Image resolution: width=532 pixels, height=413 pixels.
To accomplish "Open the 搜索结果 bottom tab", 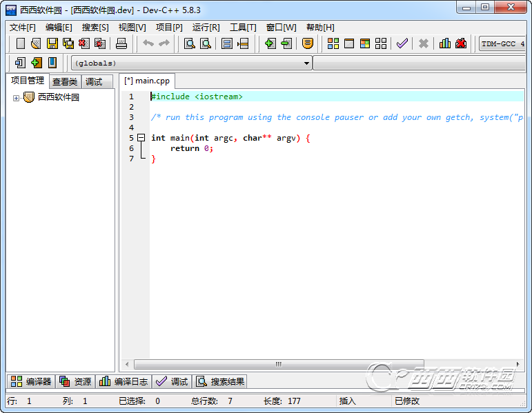I will [220, 381].
